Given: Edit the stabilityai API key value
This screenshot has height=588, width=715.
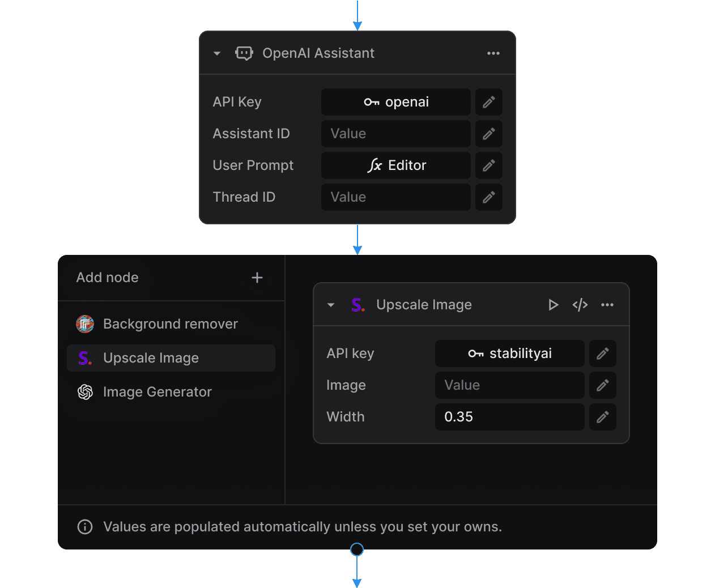Looking at the screenshot, I should click(602, 353).
